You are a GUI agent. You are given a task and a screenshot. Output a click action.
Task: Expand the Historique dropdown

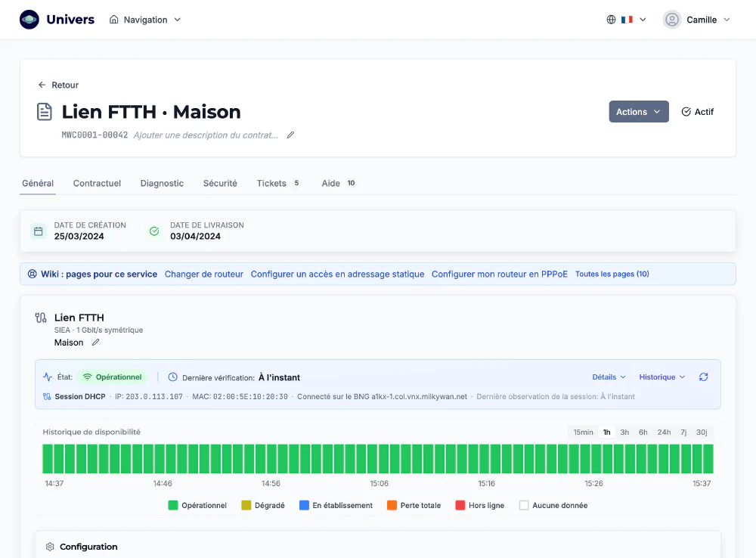(x=662, y=377)
